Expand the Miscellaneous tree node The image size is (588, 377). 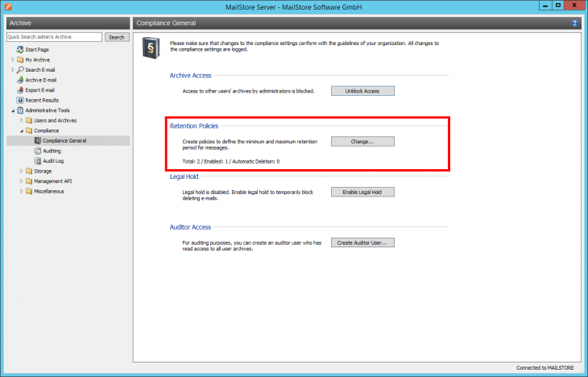coord(22,191)
